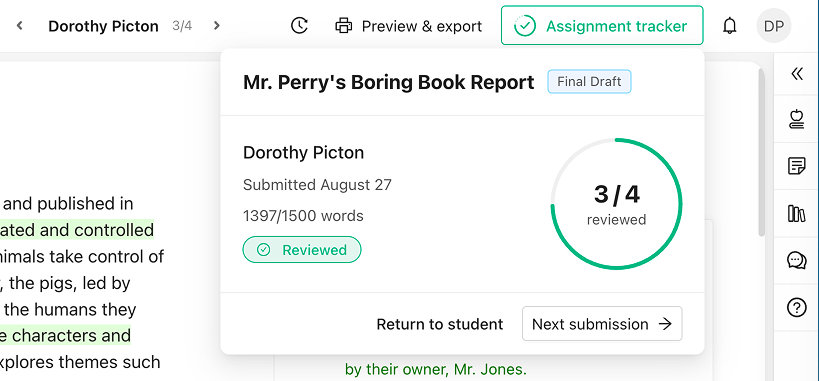Open help question mark icon
Viewport: 819px width, 381px height.
(797, 307)
